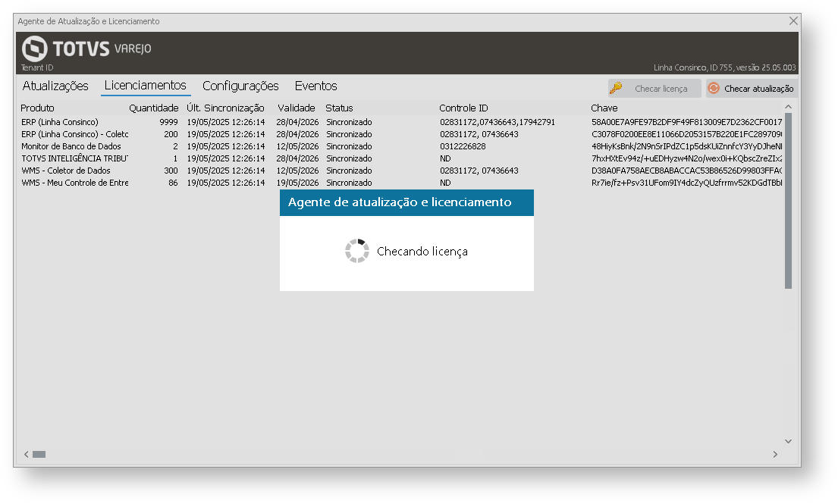Click the horizontal scrollbar left arrow
The height and width of the screenshot is (504, 838).
pyautogui.click(x=27, y=454)
